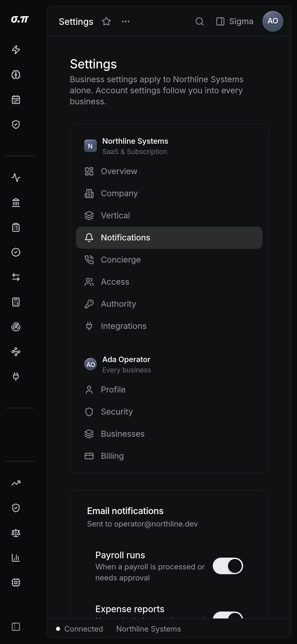
Task: Click Northline Systems in status bar
Action: point(148,629)
